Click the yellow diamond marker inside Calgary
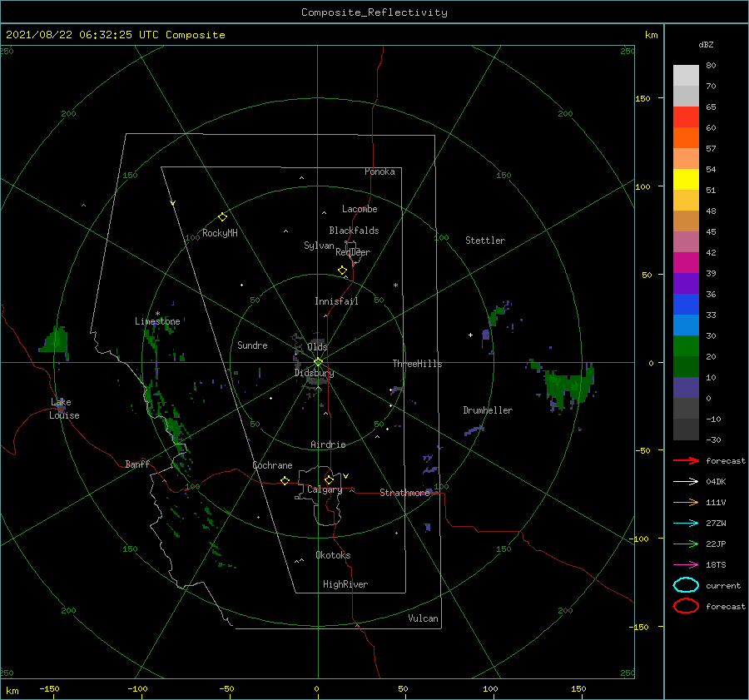The height and width of the screenshot is (700, 749). [x=329, y=479]
